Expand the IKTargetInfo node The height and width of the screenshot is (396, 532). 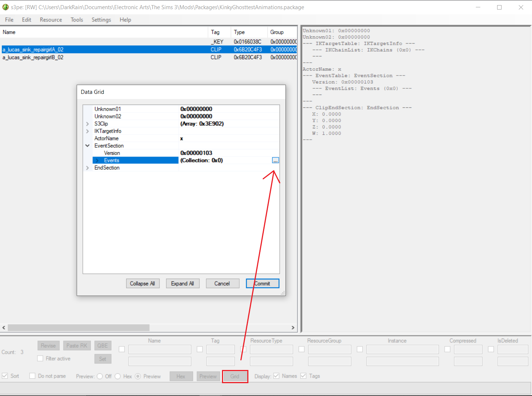coord(87,131)
